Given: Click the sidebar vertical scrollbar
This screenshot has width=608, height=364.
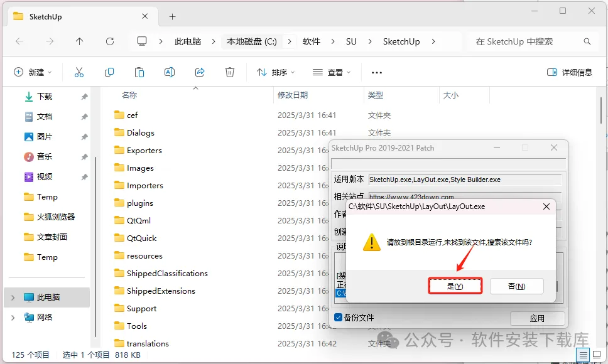Looking at the screenshot, I should (95, 248).
